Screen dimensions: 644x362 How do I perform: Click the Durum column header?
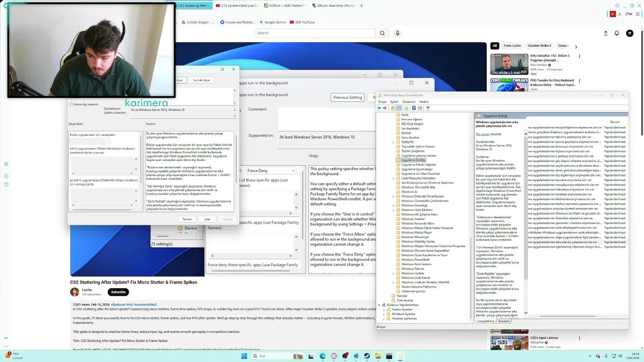(x=615, y=122)
